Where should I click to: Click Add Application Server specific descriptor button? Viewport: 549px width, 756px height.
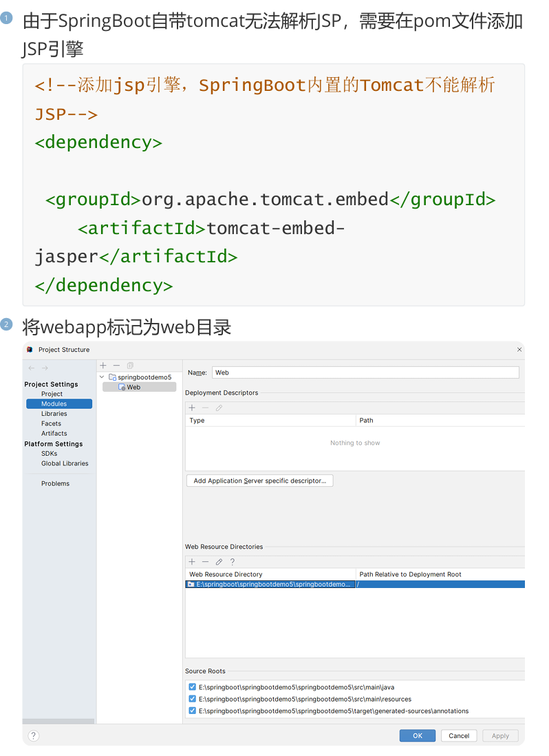(259, 481)
